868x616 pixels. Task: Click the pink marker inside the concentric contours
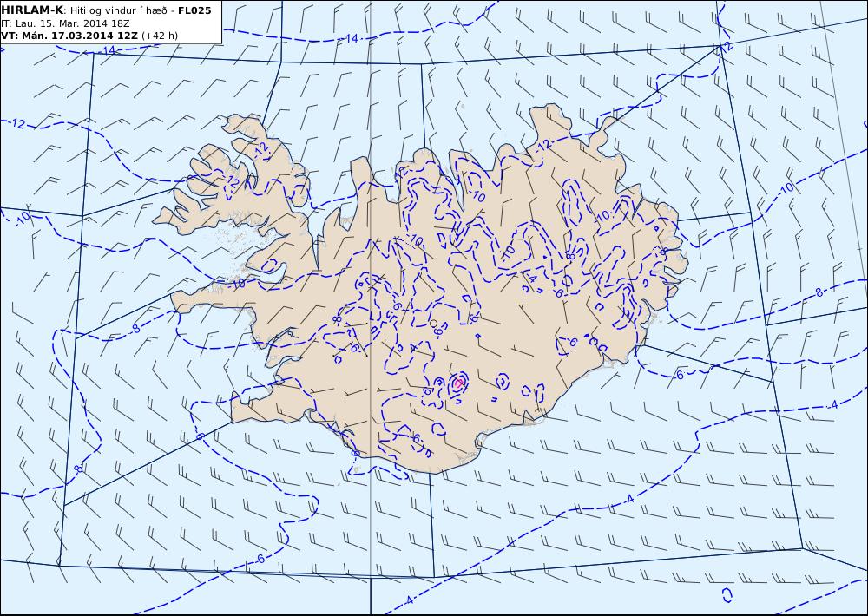[457, 383]
